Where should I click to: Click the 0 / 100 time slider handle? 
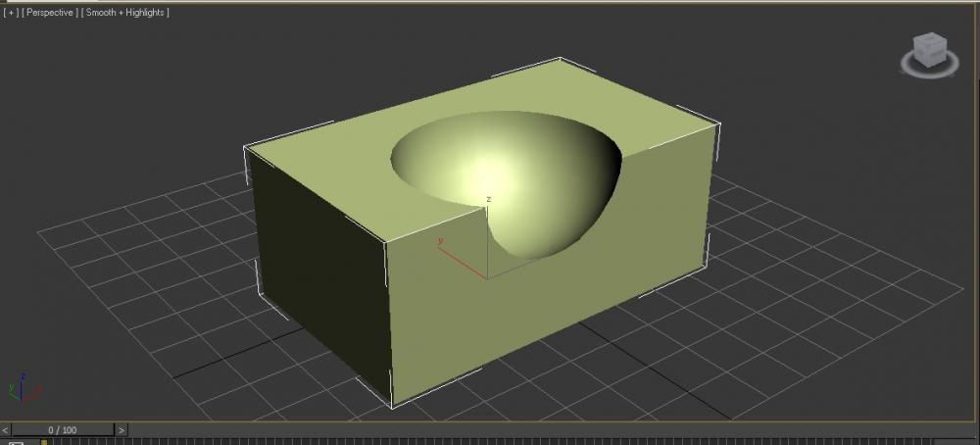(x=63, y=430)
